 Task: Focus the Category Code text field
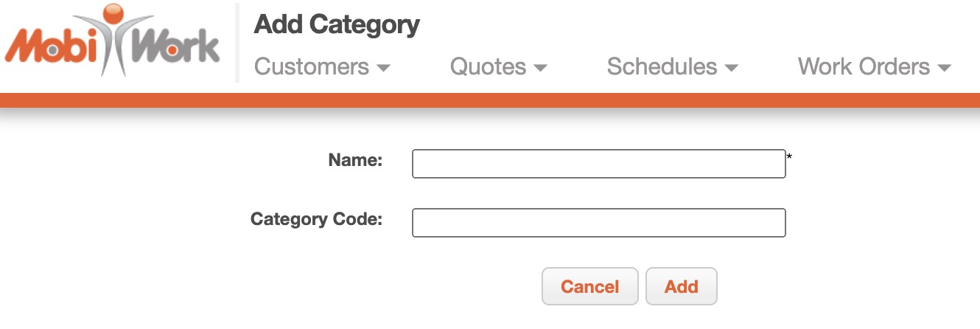tap(598, 223)
